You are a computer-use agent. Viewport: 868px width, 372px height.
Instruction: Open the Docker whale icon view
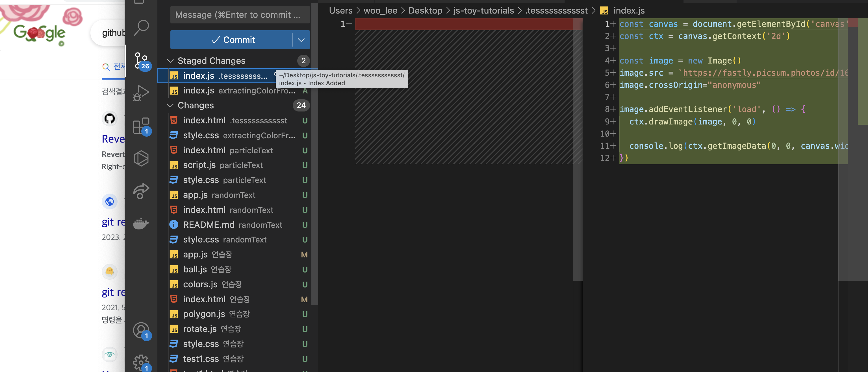[141, 223]
